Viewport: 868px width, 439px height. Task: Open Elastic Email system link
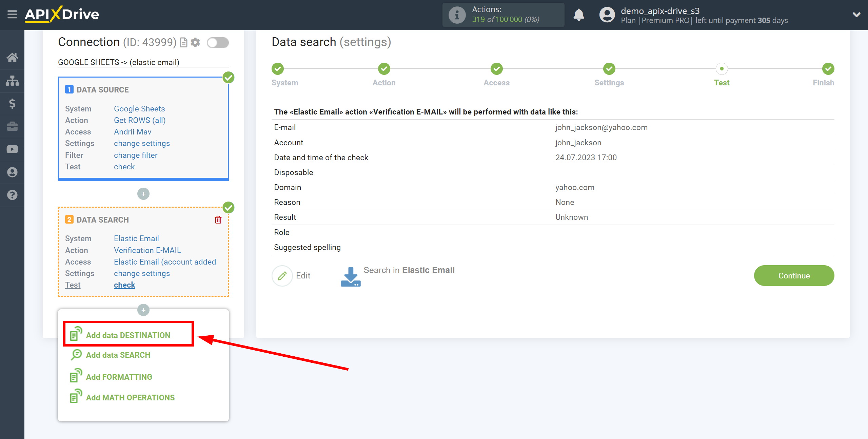[x=136, y=238]
